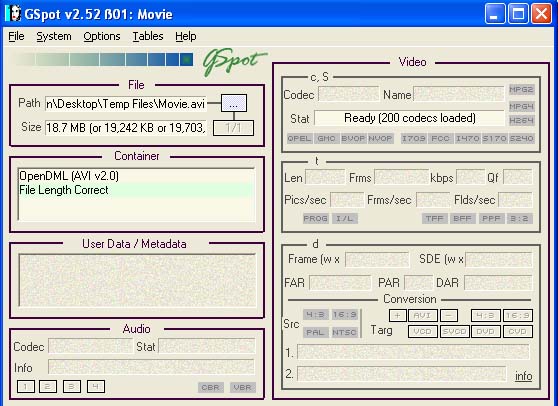Click the video Codec field

pyautogui.click(x=349, y=94)
